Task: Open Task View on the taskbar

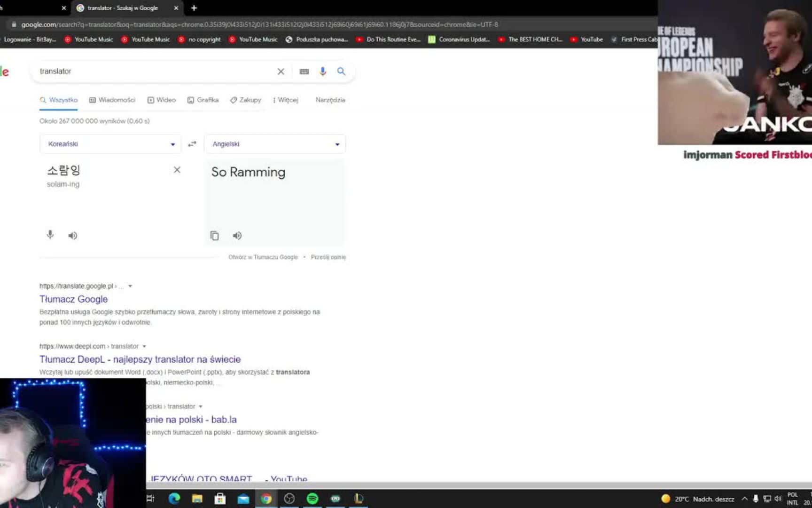Action: (x=150, y=499)
